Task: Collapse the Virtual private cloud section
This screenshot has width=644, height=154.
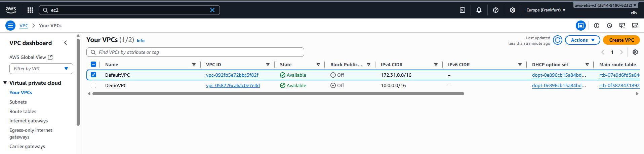Action: (5, 83)
